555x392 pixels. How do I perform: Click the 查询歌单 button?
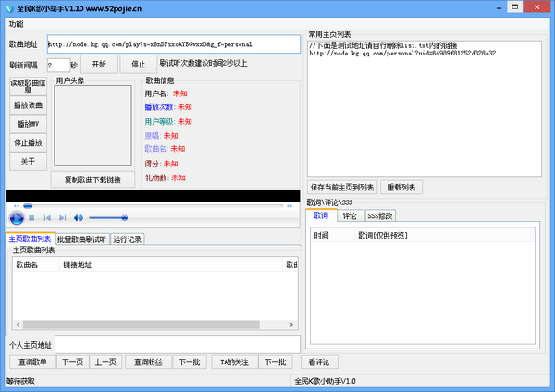click(x=32, y=361)
